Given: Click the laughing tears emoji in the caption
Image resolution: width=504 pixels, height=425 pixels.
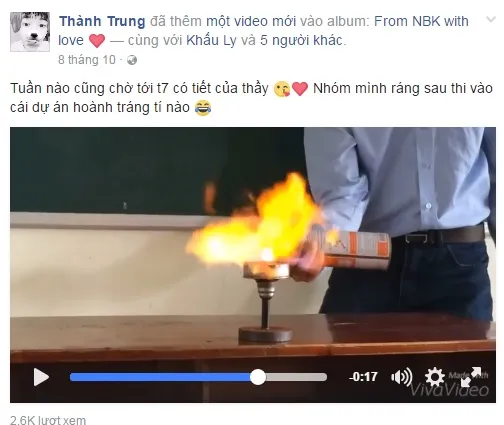Looking at the screenshot, I should [x=203, y=108].
